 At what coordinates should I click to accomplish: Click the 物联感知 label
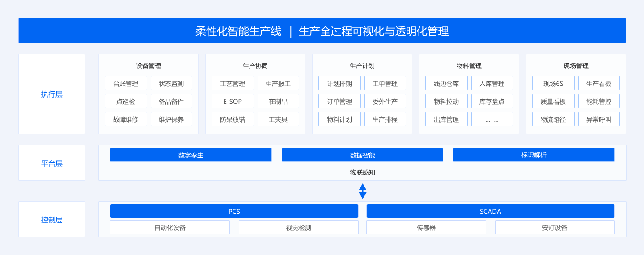pyautogui.click(x=362, y=172)
